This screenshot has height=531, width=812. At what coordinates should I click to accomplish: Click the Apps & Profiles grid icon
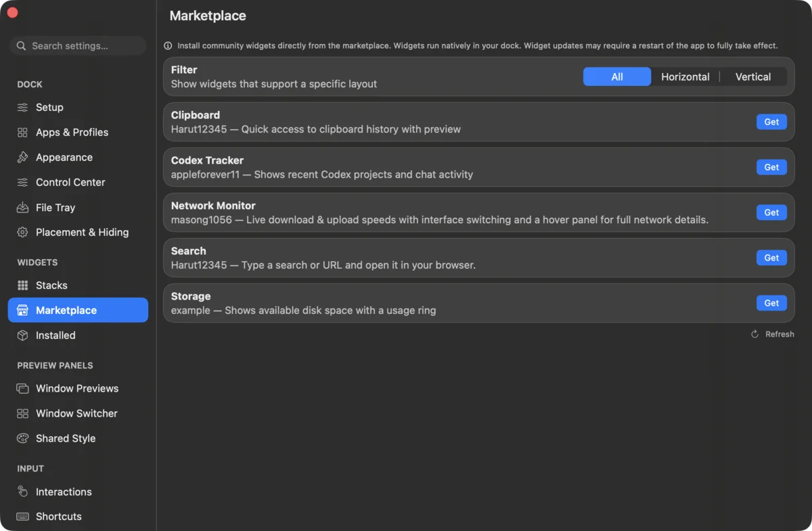22,133
